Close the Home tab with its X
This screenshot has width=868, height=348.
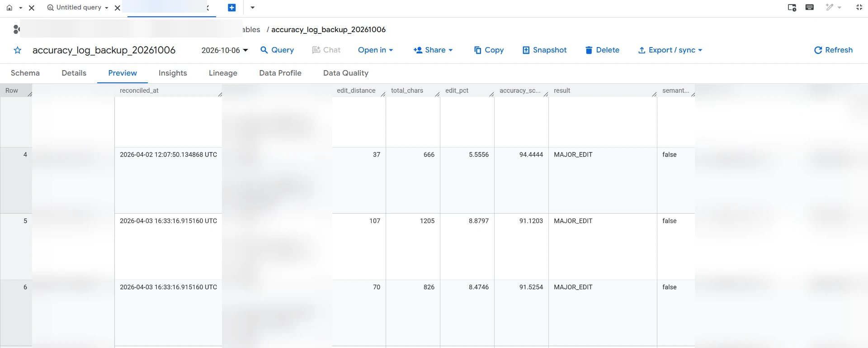coord(32,8)
